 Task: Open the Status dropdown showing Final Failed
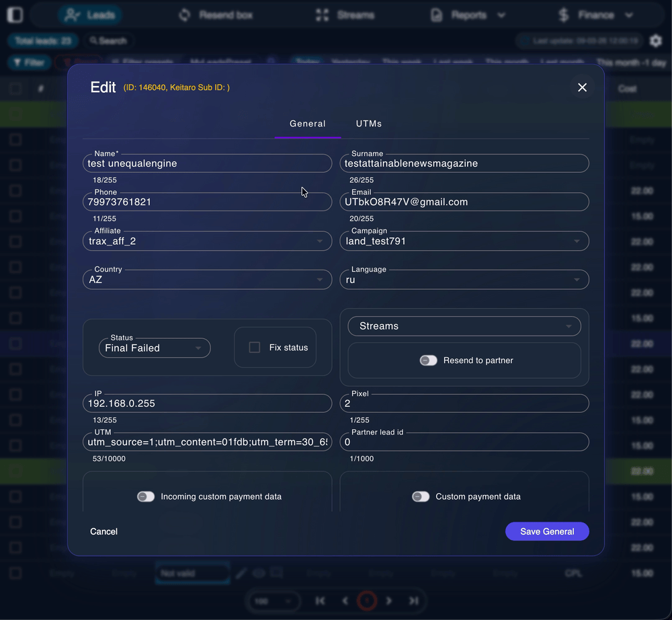(154, 348)
